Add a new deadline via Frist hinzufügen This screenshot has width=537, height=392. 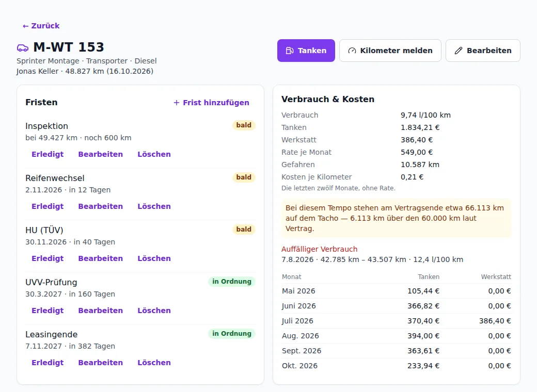pos(211,103)
